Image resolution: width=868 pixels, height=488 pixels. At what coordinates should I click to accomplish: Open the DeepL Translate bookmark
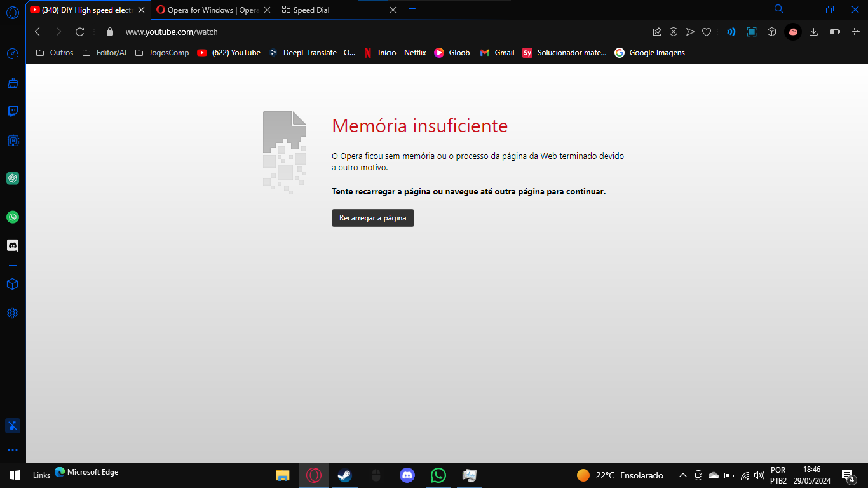coord(311,53)
